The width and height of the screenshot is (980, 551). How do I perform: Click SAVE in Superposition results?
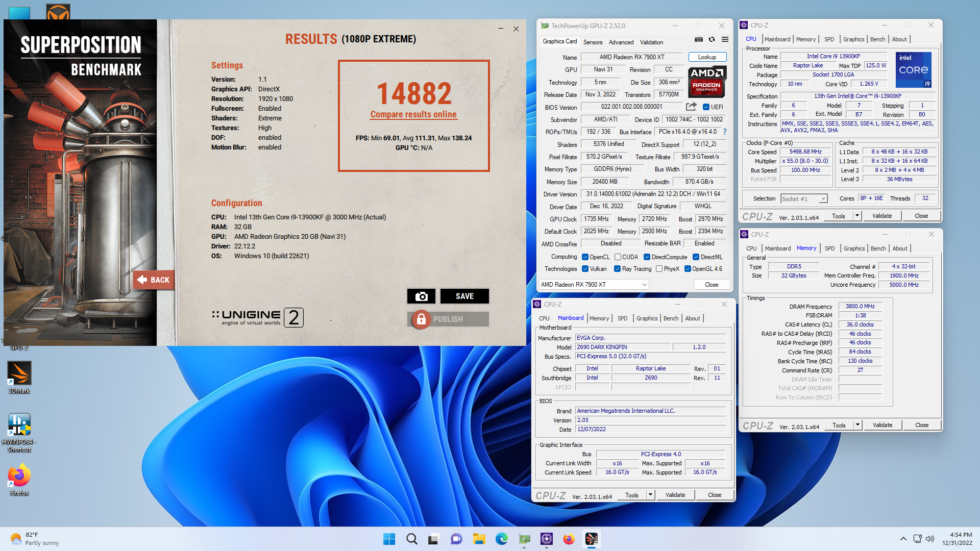tap(464, 296)
